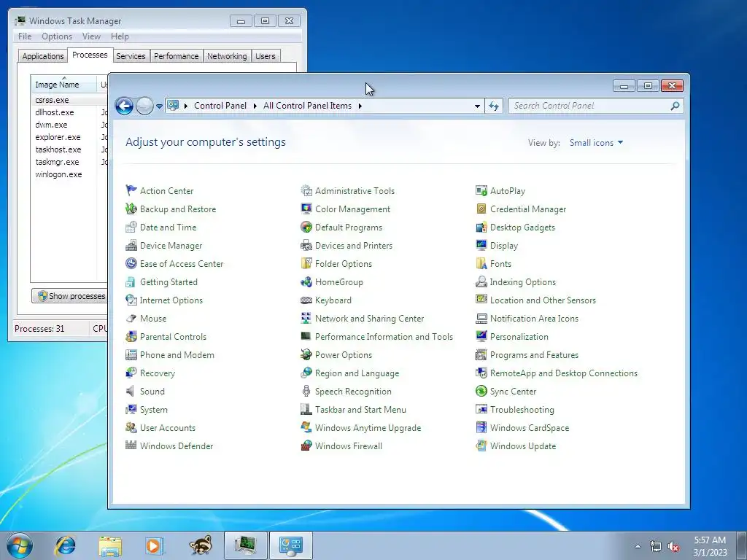Sort by the Image Name column header
Screen dimensions: 747x560
[64, 84]
